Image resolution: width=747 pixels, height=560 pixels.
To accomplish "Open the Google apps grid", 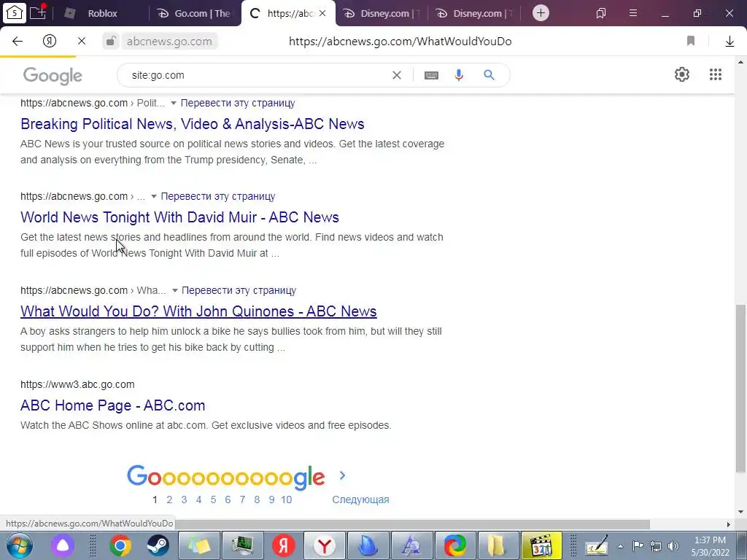I will [x=716, y=74].
